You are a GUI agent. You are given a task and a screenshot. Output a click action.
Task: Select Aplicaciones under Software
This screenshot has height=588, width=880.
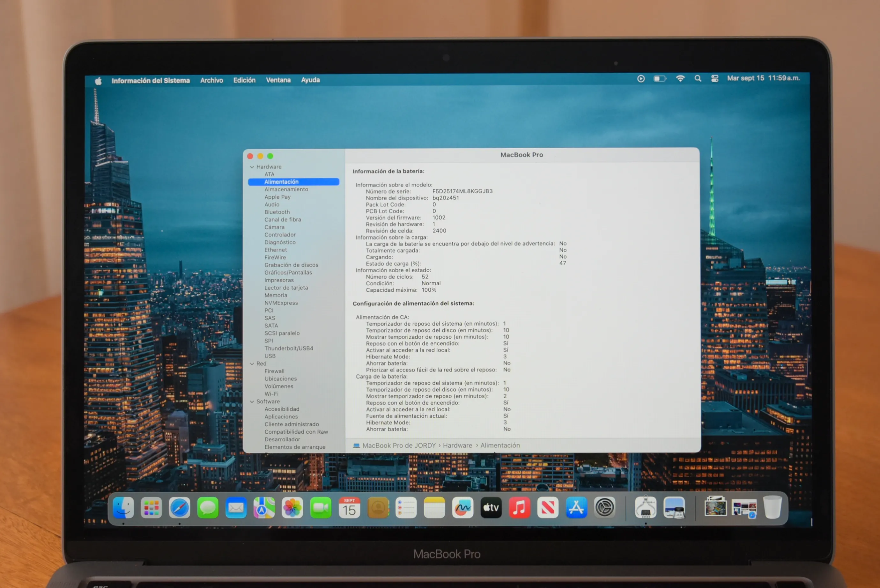[281, 417]
